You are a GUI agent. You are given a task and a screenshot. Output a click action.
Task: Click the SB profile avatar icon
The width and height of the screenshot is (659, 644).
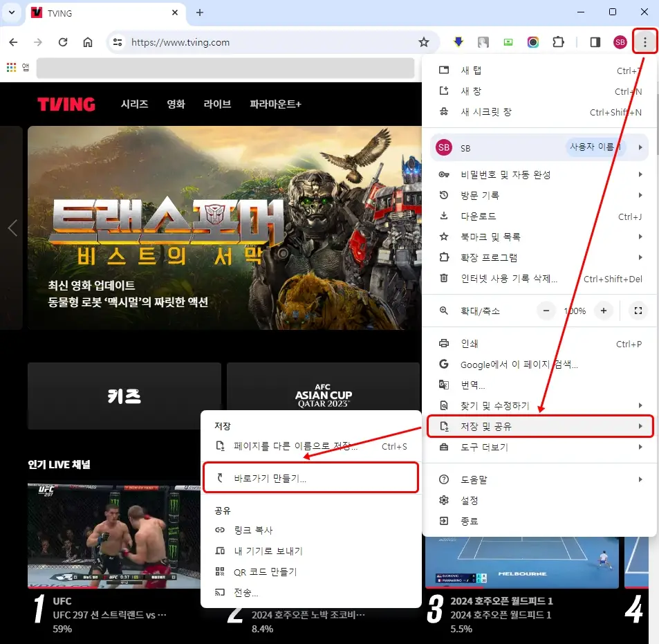(620, 42)
